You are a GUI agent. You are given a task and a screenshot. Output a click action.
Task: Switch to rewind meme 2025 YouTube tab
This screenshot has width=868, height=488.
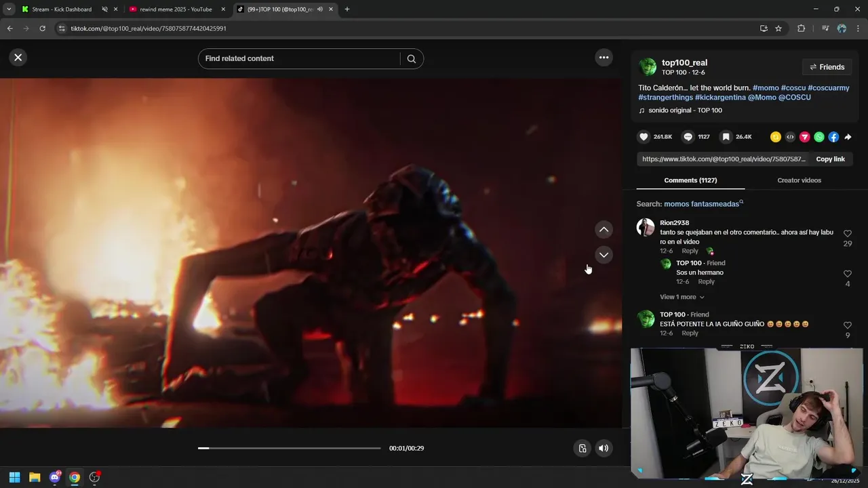click(x=176, y=9)
